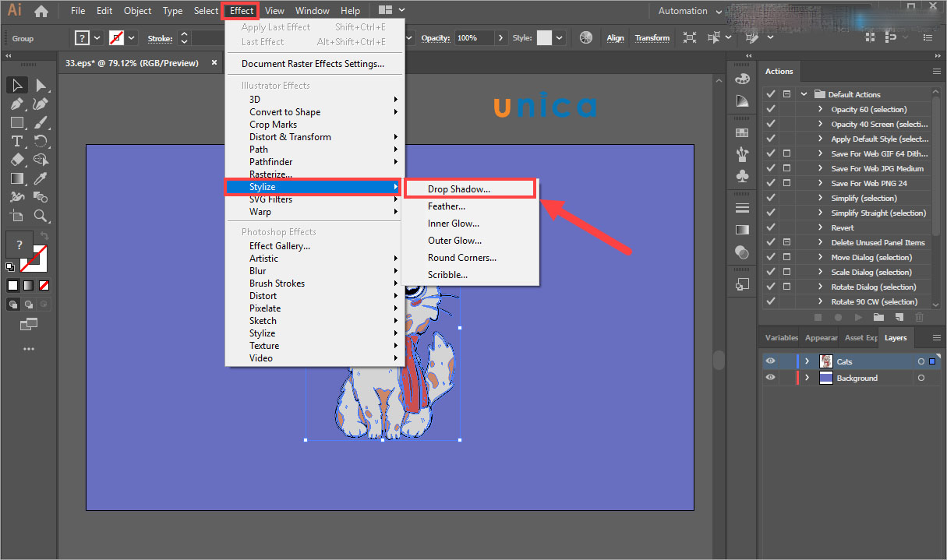947x560 pixels.
Task: Collapse the Default Actions folder
Action: pos(804,94)
